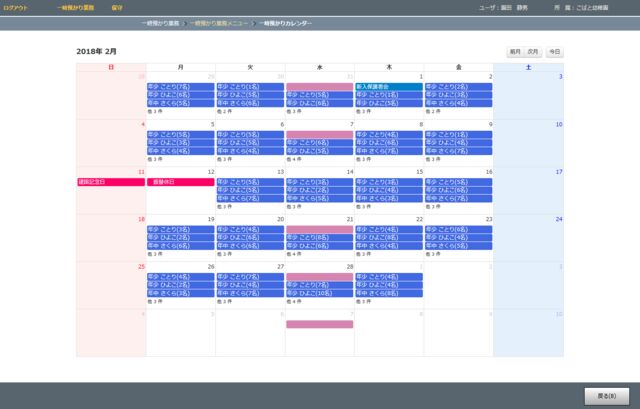Viewport: 640px width, 409px height.
Task: Open 年中 さくら event on February 6
Action: [250, 151]
